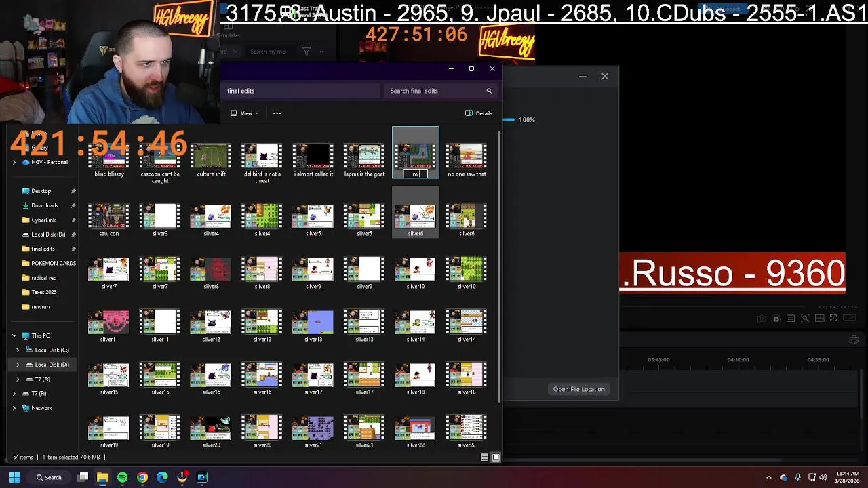The height and width of the screenshot is (488, 868).
Task: Click the OneDrive cloud icon in system tray
Action: [783, 477]
